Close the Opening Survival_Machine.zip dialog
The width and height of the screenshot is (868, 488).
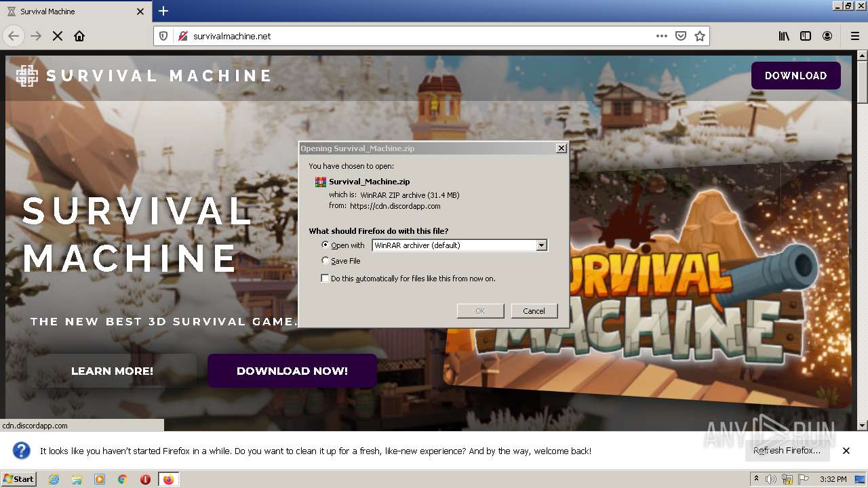pyautogui.click(x=561, y=148)
